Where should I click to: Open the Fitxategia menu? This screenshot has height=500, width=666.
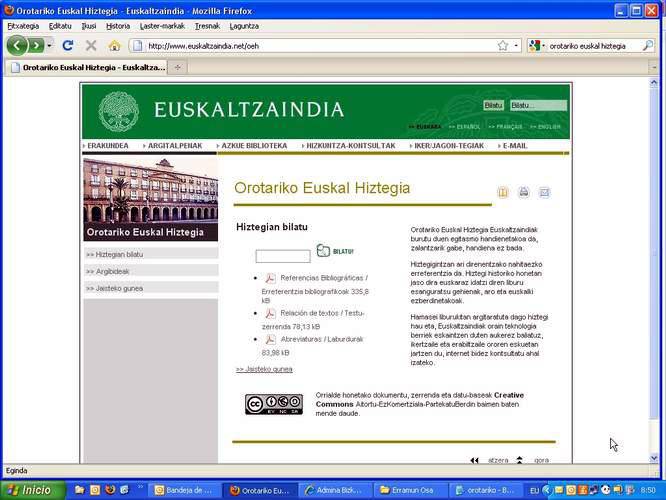(x=23, y=26)
